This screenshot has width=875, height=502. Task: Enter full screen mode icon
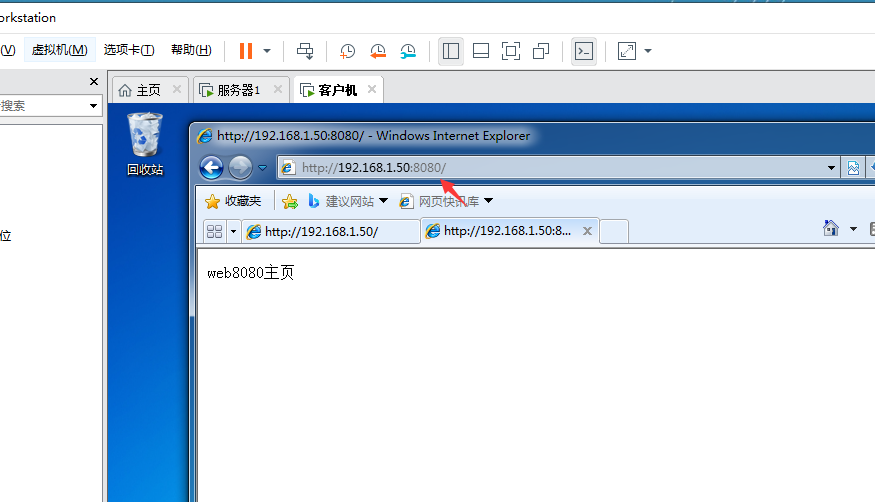(511, 51)
